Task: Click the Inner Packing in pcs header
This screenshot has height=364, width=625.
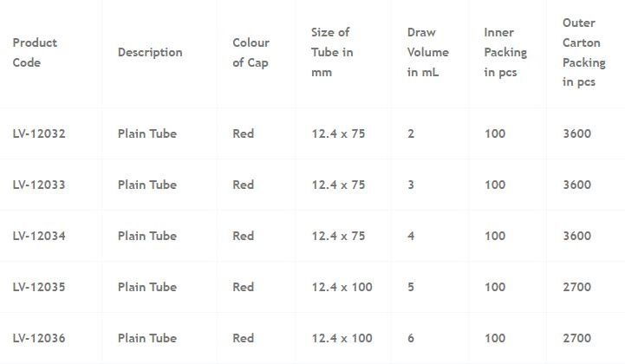Action: 505,52
